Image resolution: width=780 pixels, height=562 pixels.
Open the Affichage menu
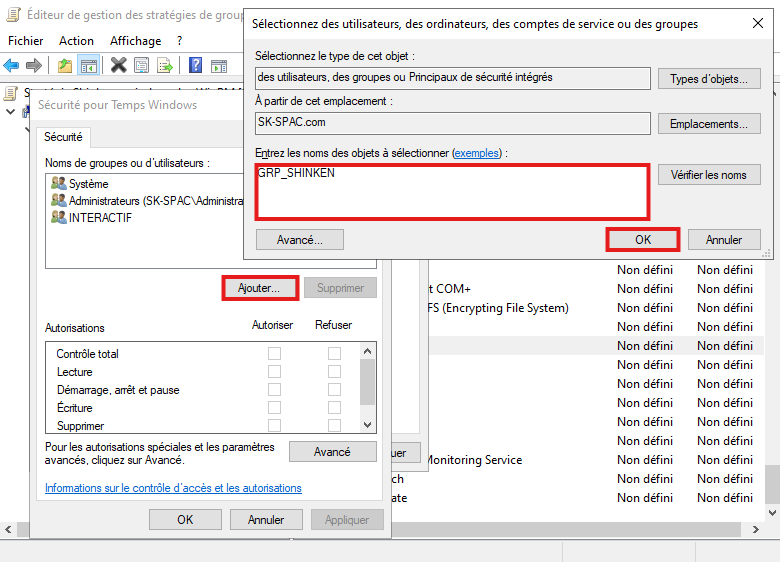pos(135,41)
